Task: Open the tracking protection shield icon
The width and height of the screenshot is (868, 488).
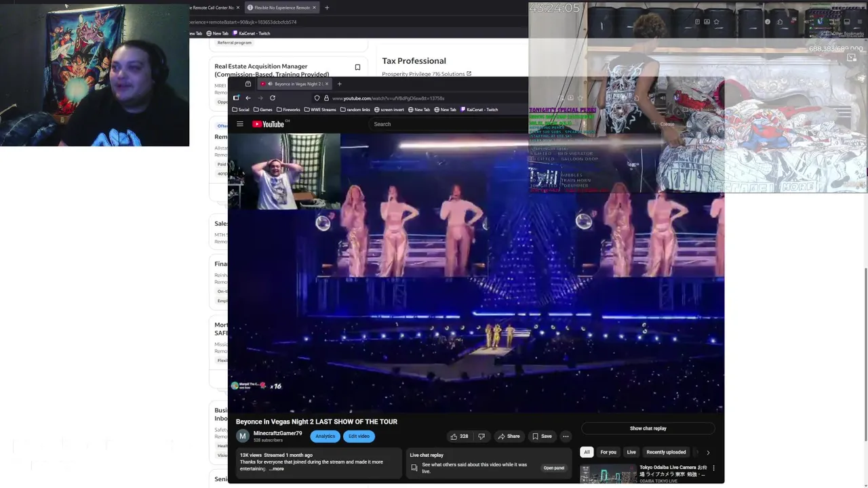Action: pyautogui.click(x=317, y=98)
